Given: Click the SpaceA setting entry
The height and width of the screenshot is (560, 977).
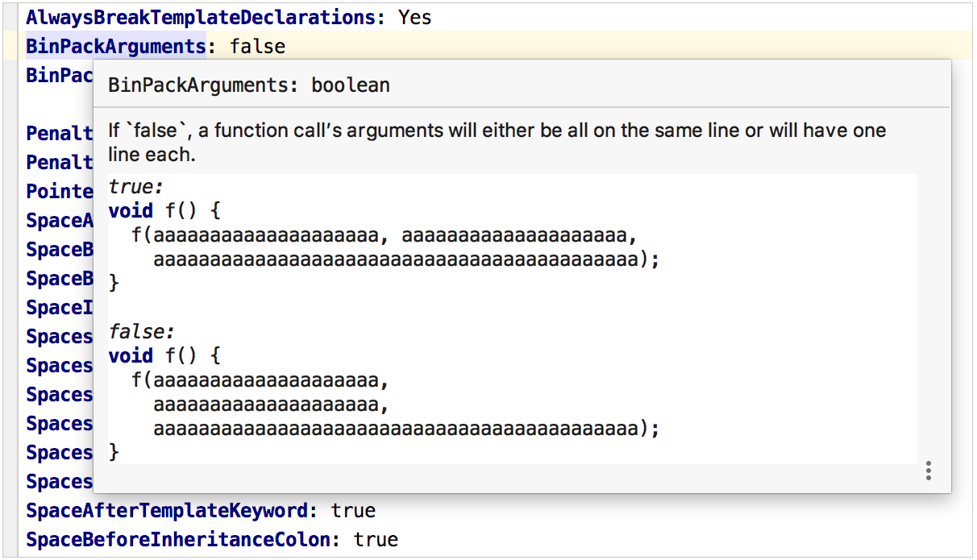Looking at the screenshot, I should pos(59,220).
